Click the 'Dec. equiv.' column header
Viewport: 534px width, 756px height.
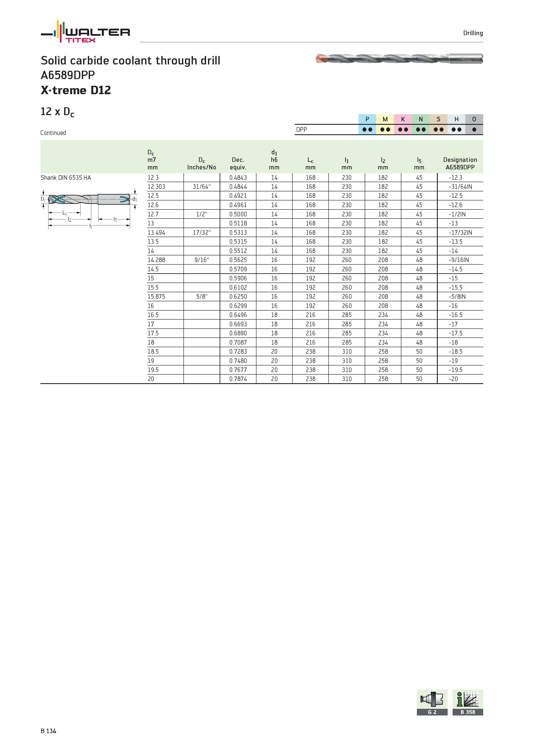click(x=238, y=164)
